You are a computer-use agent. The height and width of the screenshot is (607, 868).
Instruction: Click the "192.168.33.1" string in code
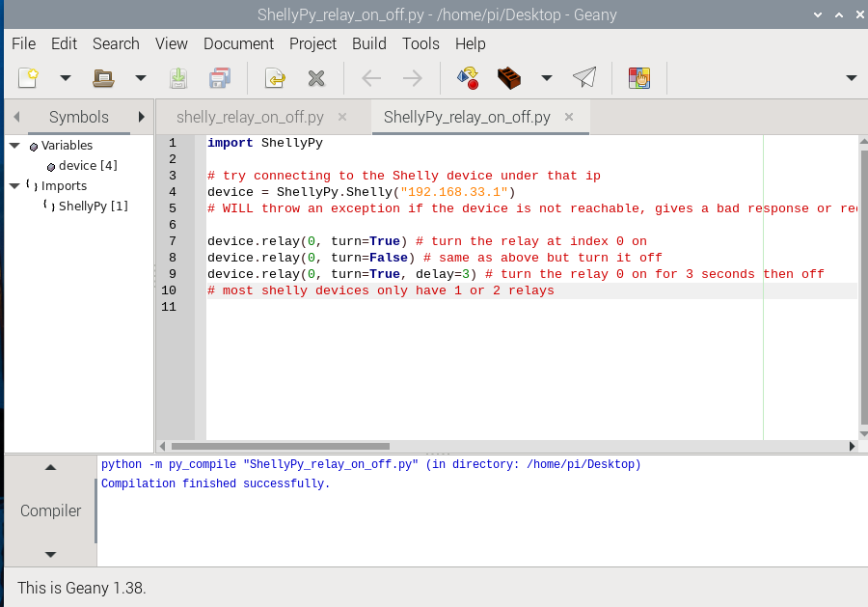(x=454, y=192)
